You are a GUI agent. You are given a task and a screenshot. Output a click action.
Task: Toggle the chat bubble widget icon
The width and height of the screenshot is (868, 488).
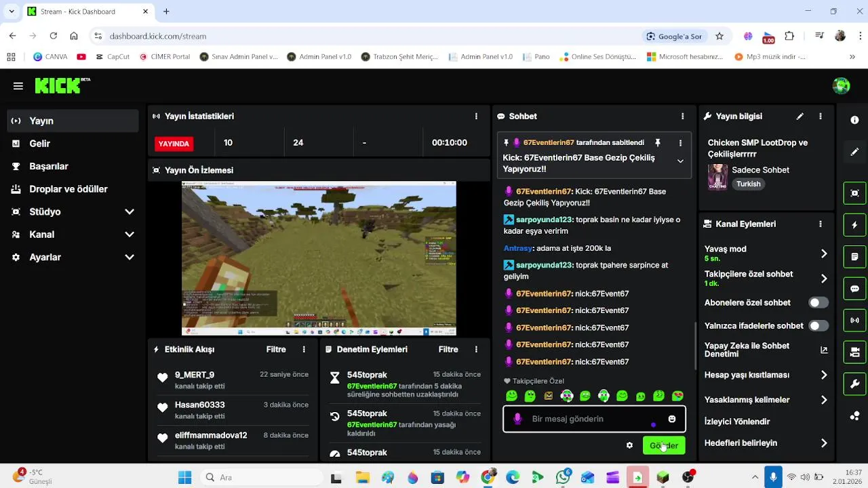coord(854,289)
